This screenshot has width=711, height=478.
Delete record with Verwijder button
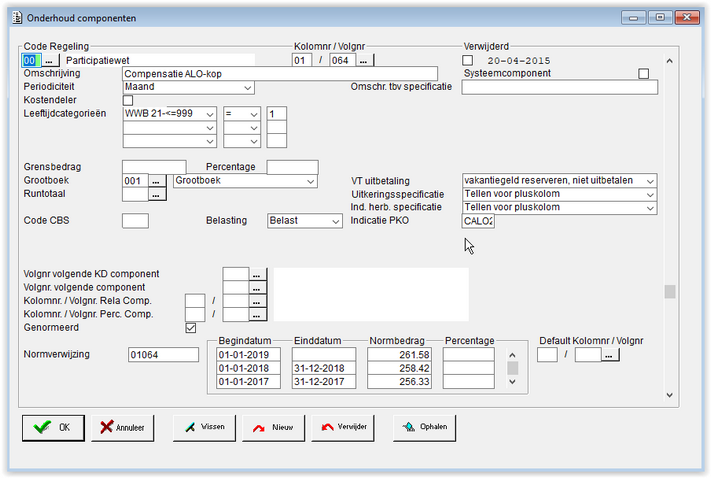click(343, 427)
